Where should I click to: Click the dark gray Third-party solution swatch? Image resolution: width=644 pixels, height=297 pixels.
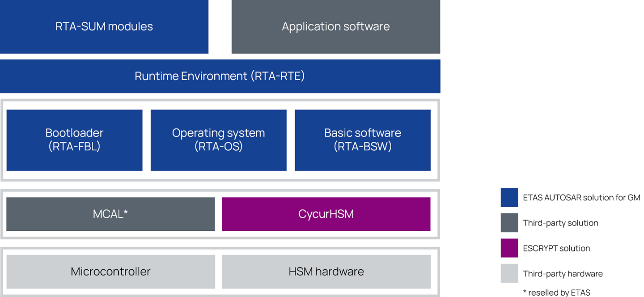coord(509,223)
